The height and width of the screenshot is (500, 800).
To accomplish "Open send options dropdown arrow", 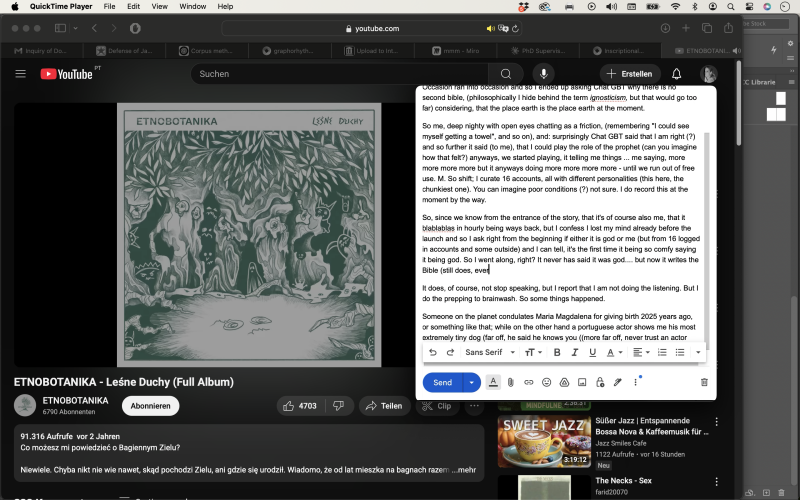I will pos(471,382).
